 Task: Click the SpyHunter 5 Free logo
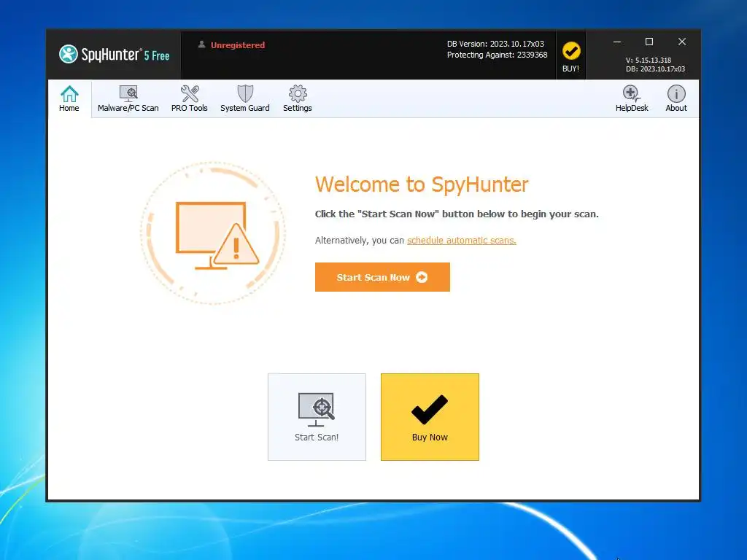coord(115,54)
